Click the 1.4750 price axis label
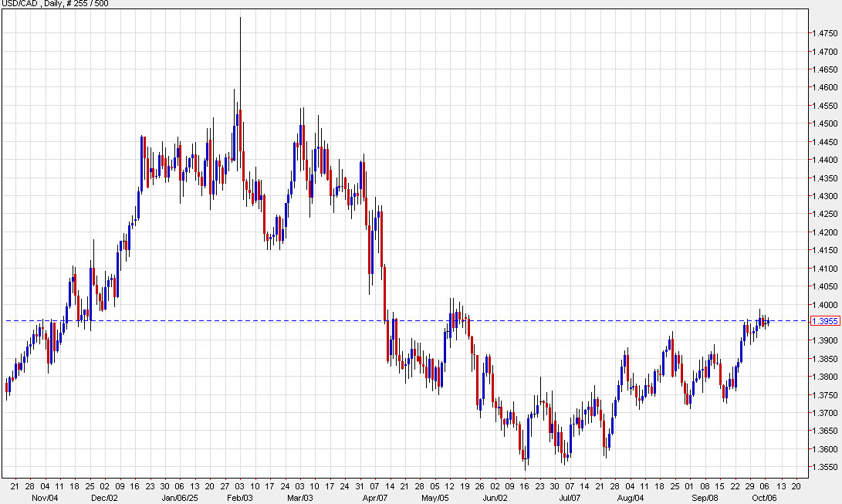The height and width of the screenshot is (504, 842). click(821, 33)
